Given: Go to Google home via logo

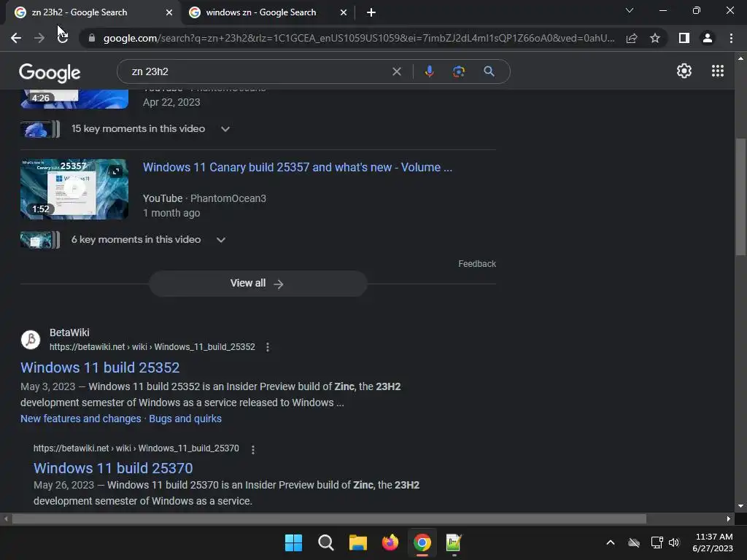Looking at the screenshot, I should point(50,72).
